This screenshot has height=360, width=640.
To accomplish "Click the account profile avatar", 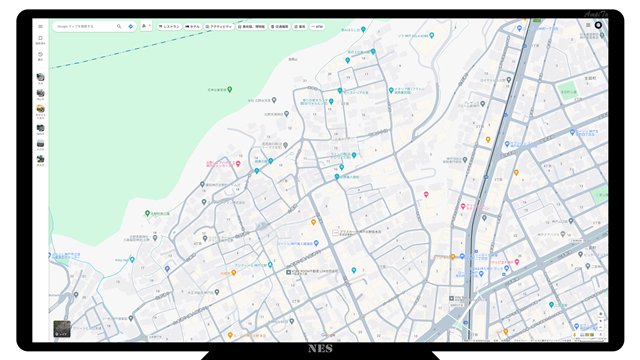I will click(x=598, y=25).
